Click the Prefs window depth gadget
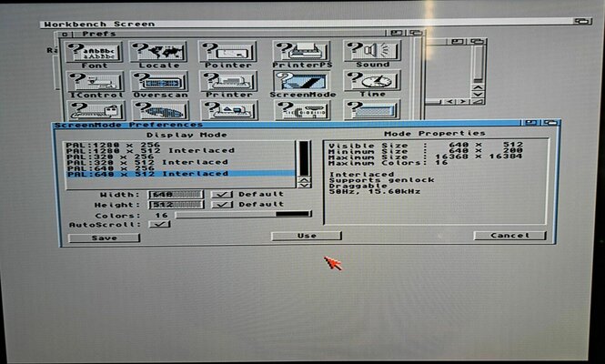605x364 pixels. point(416,33)
